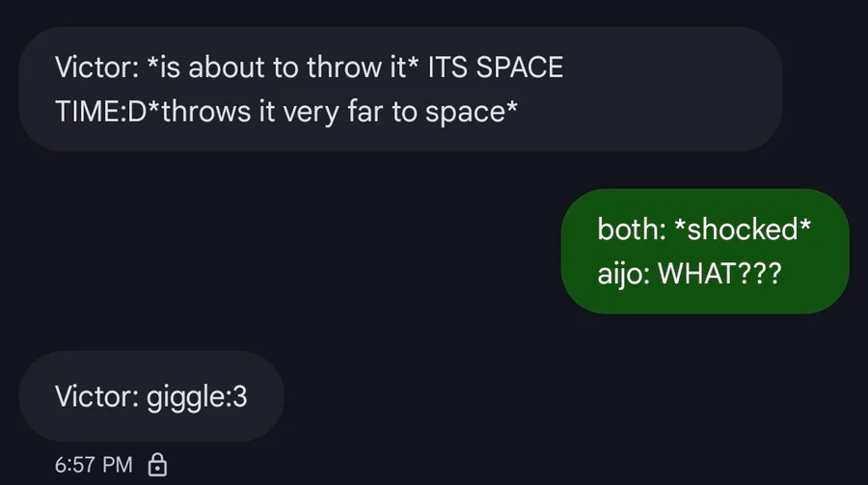Click the "WHAT???" text
The height and width of the screenshot is (485, 868).
coord(719,273)
